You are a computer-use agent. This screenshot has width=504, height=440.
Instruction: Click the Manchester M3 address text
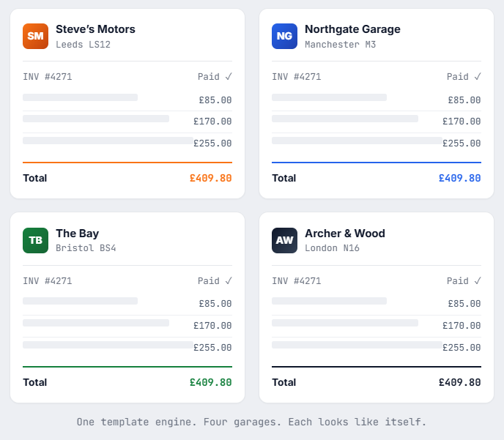pos(340,45)
